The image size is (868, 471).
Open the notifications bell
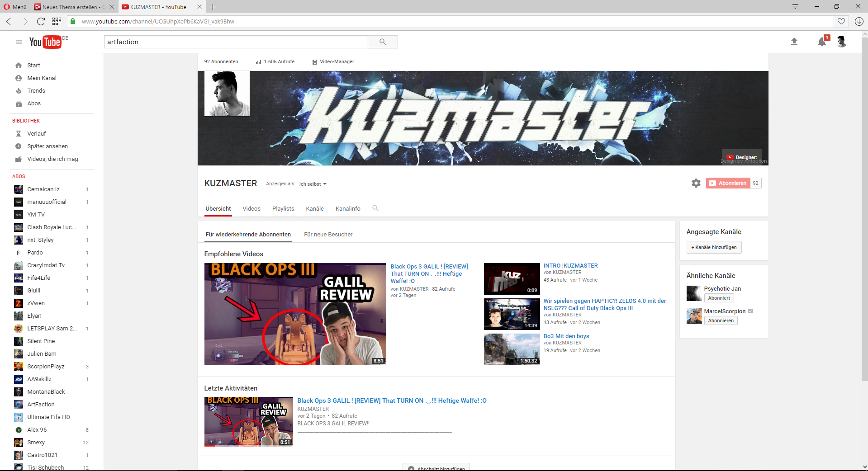pos(822,42)
